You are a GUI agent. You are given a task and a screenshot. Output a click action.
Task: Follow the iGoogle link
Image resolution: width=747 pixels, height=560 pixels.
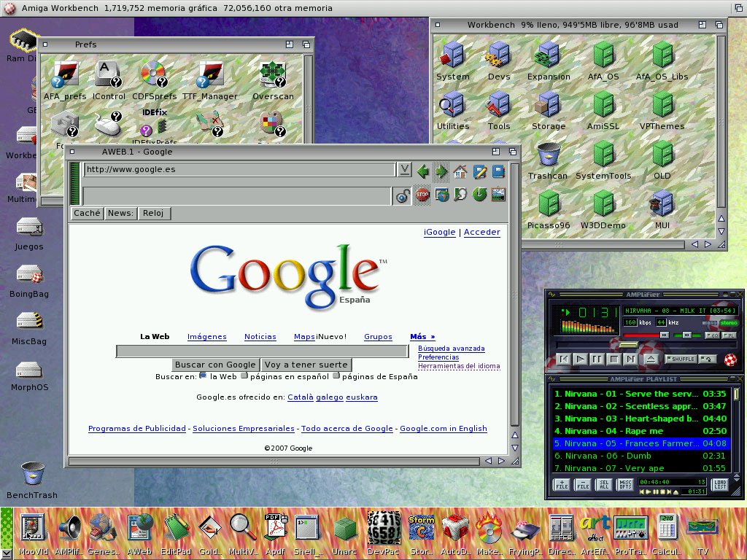[439, 232]
